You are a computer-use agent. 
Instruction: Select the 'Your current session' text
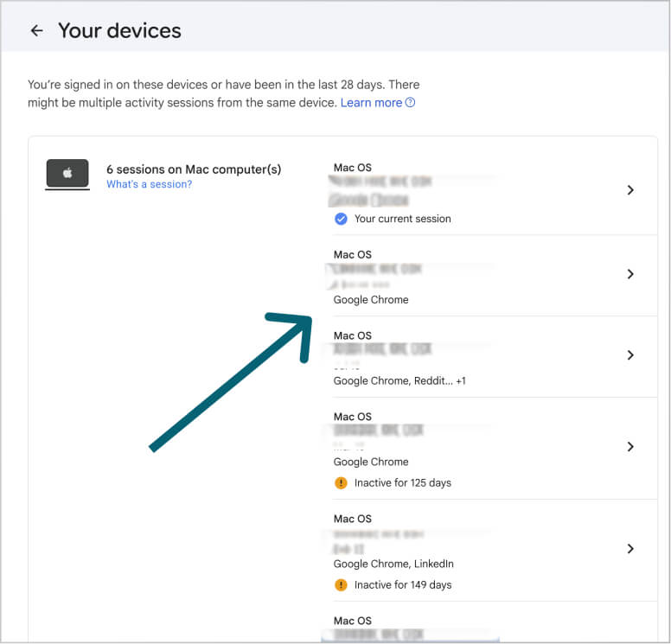402,219
